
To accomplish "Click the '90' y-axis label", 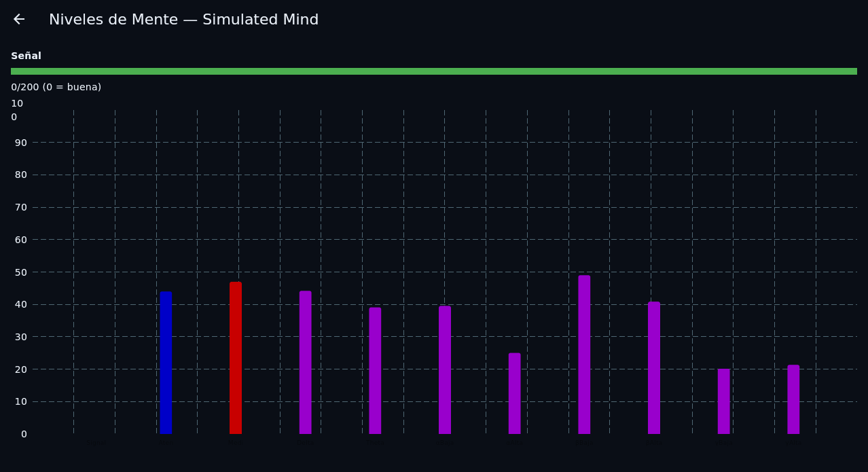I will pos(21,143).
